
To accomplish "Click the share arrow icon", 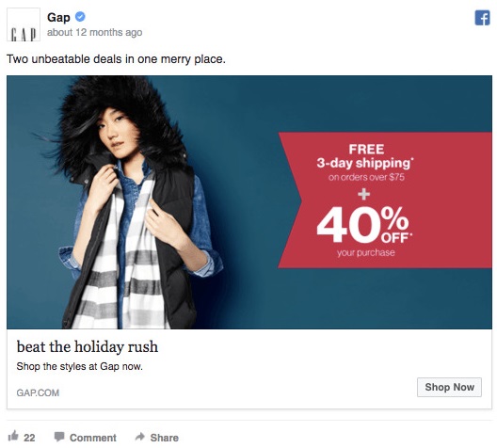I will (139, 437).
